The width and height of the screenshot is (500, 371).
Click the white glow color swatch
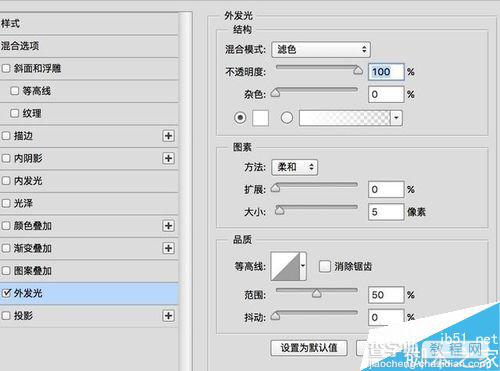coord(261,118)
